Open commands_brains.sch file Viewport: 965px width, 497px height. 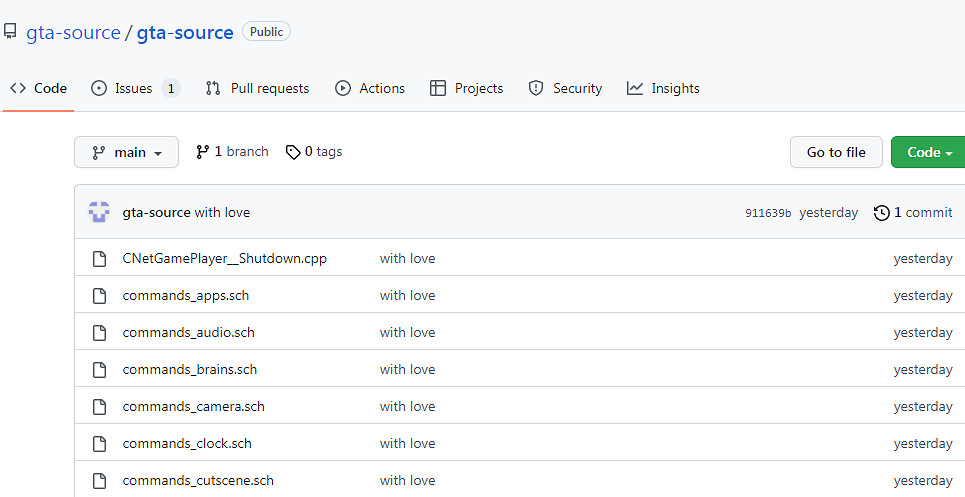click(190, 369)
